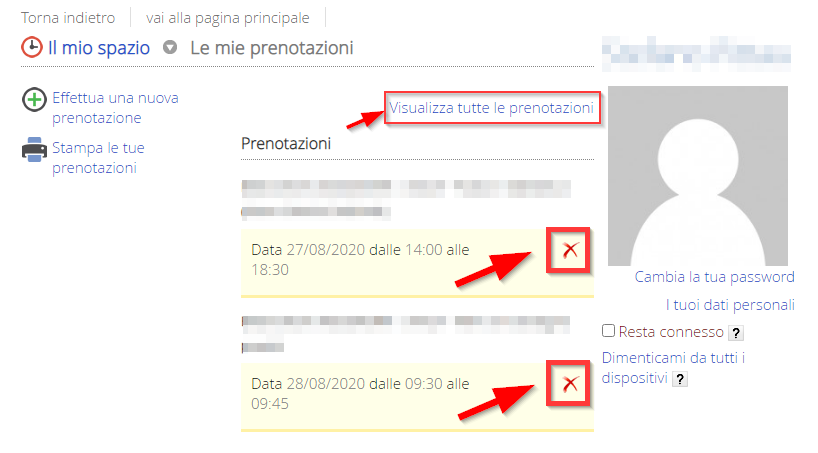The image size is (818, 453).
Task: Click the gray user profile avatar
Action: (698, 176)
